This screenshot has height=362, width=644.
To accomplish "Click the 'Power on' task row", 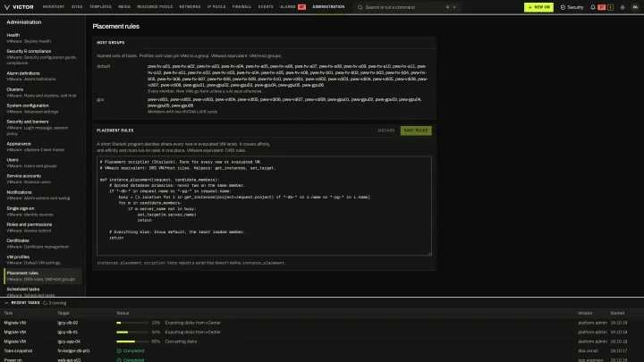I will click(322, 359).
